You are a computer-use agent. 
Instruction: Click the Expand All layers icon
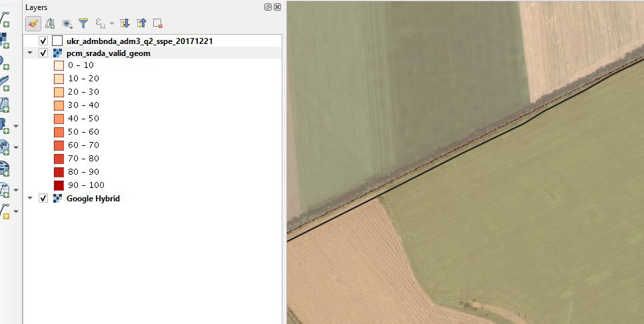click(x=125, y=23)
